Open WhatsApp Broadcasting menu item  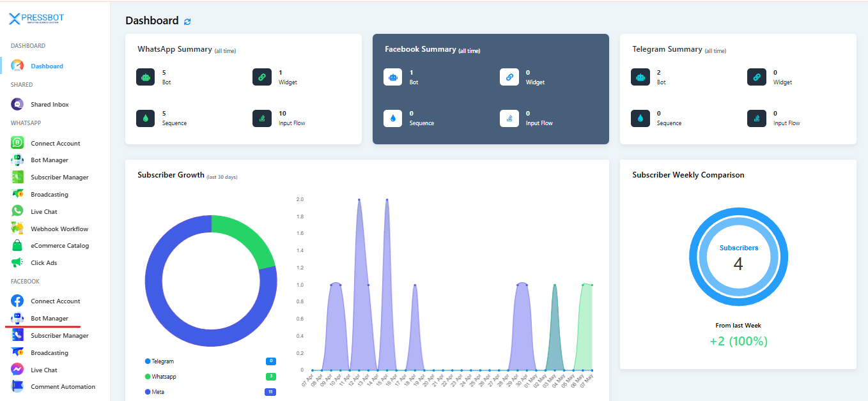tap(49, 194)
